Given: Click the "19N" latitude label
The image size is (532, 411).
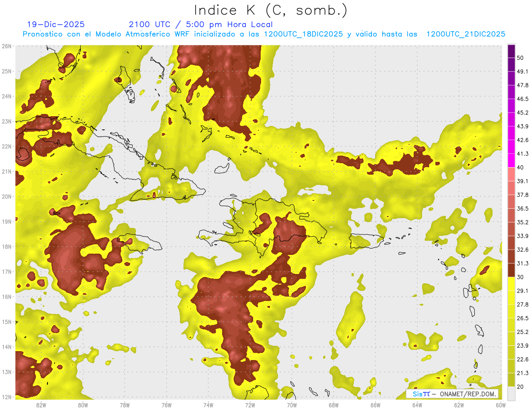Looking at the screenshot, I should [6, 222].
